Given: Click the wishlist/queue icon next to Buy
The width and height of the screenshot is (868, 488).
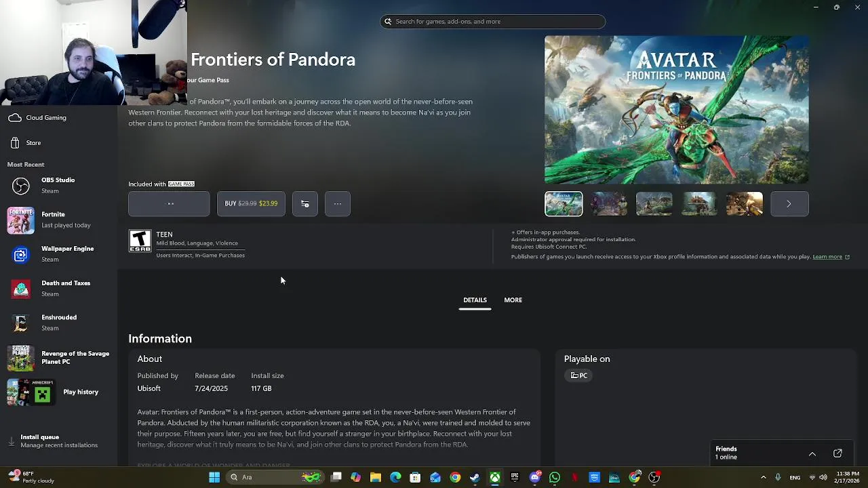Looking at the screenshot, I should [x=305, y=203].
